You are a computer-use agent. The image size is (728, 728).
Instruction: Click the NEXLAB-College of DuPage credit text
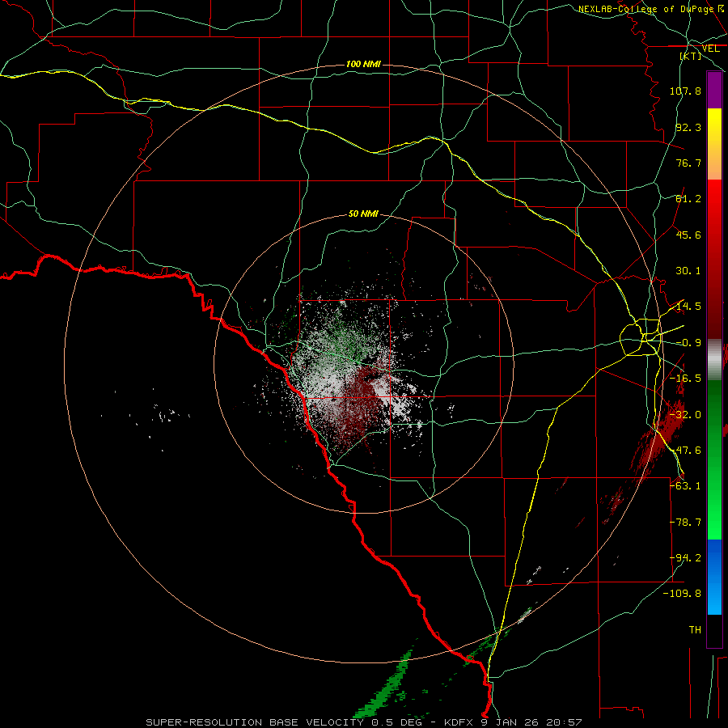(645, 9)
